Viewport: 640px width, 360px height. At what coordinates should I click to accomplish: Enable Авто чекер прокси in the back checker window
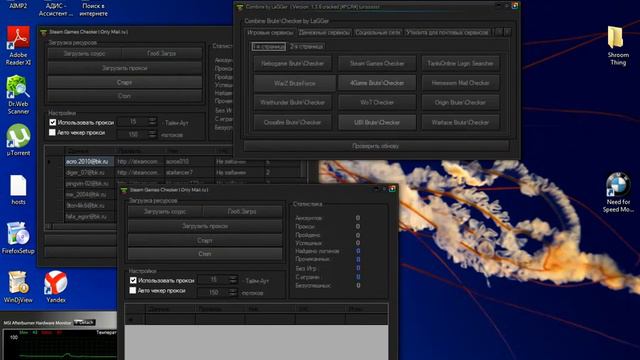tap(52, 132)
